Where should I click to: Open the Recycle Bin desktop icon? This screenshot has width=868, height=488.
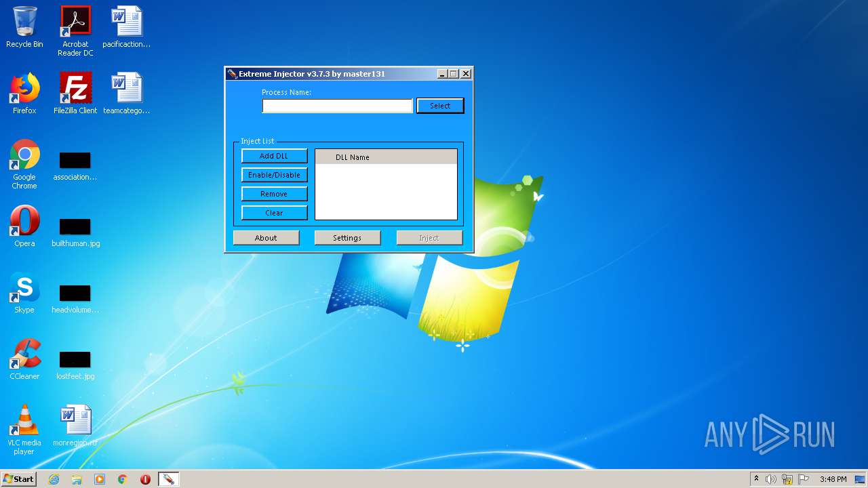pos(24,27)
